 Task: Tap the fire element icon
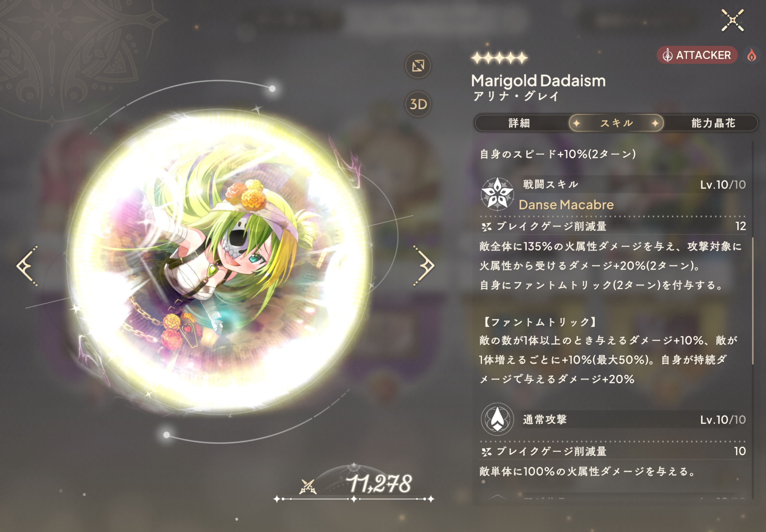(x=751, y=55)
